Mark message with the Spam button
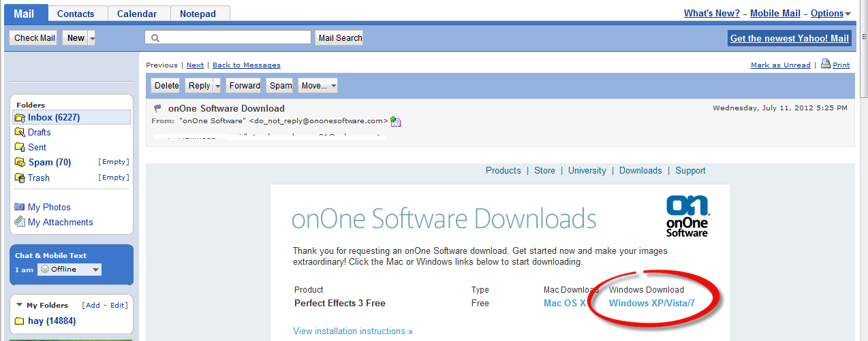 point(281,86)
